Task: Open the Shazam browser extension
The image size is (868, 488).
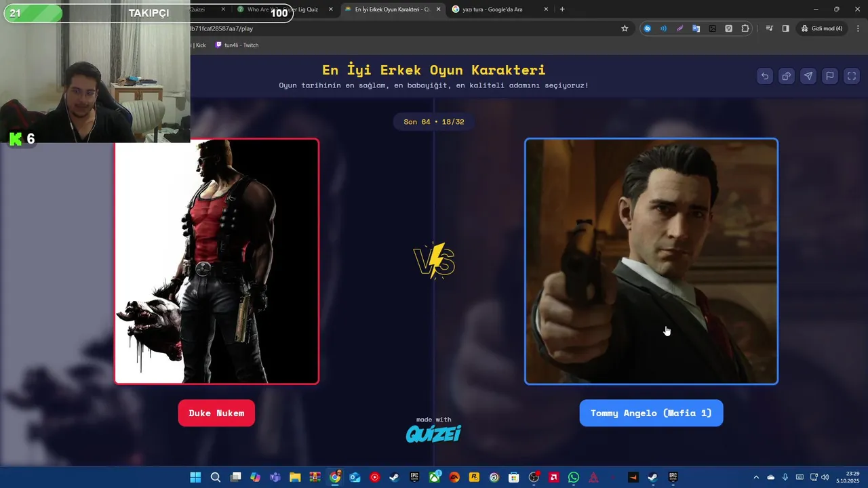Action: point(648,28)
